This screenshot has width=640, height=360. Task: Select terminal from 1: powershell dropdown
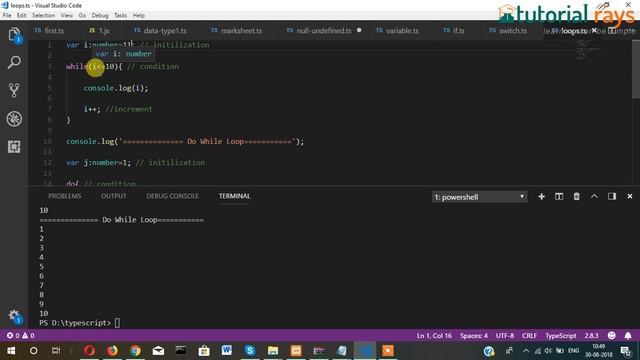click(479, 197)
